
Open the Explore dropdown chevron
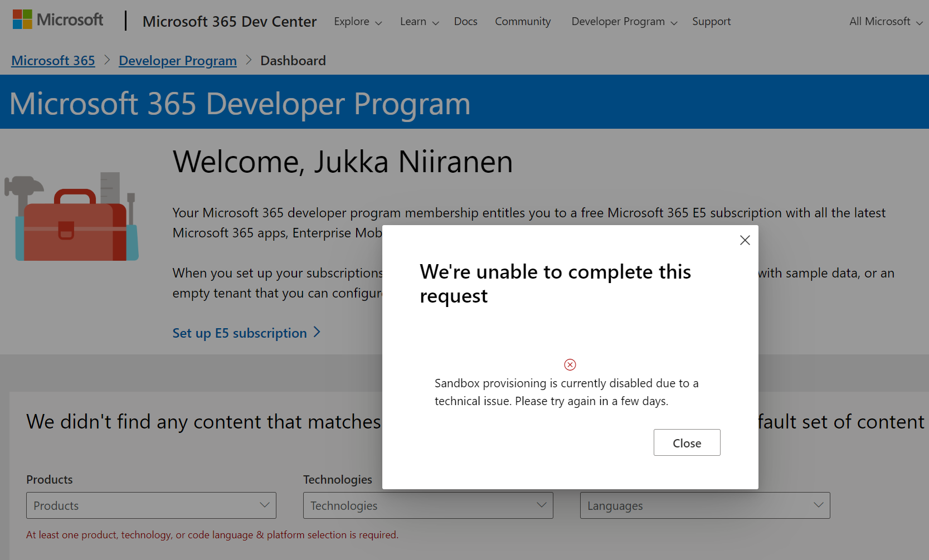point(378,23)
